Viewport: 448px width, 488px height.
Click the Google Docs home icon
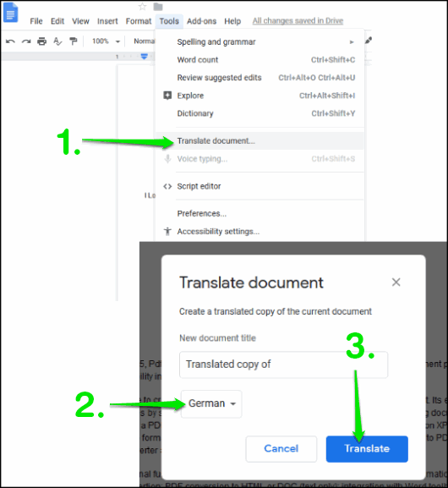10,13
